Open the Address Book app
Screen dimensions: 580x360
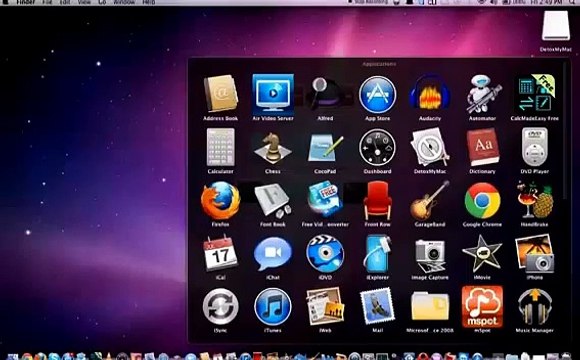click(x=220, y=94)
